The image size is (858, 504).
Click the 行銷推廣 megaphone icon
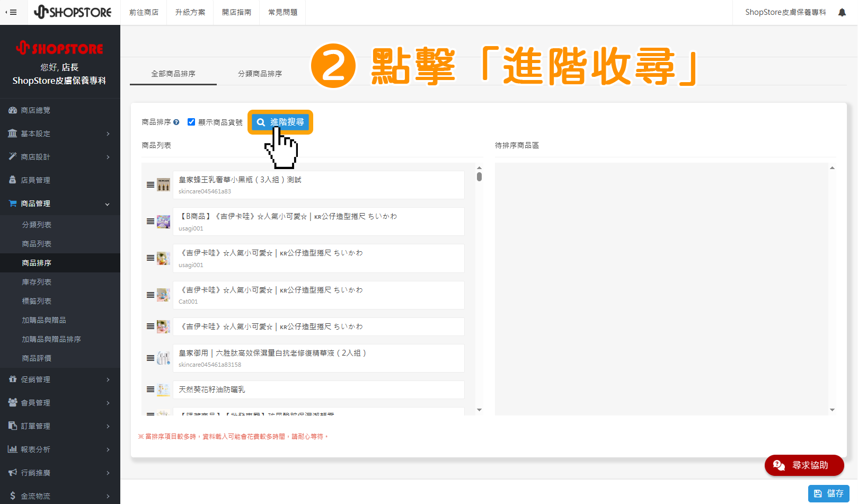tap(13, 472)
